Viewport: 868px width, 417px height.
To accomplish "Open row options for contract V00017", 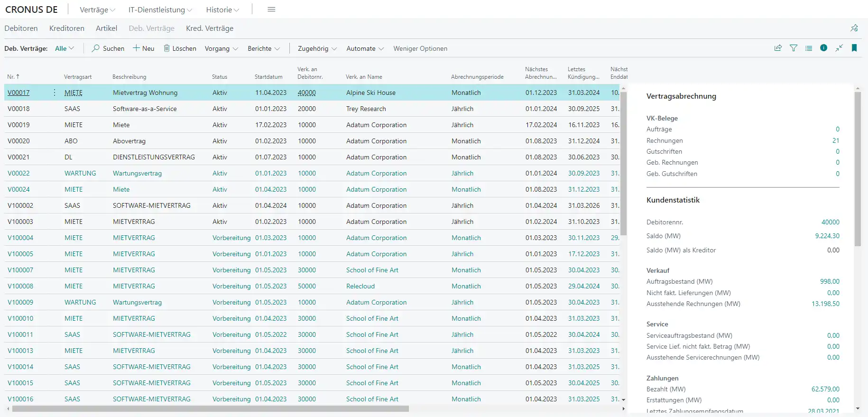I will point(55,93).
